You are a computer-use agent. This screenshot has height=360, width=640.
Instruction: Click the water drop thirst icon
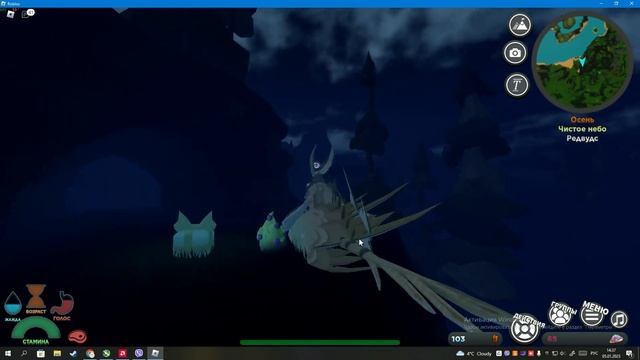tap(13, 304)
